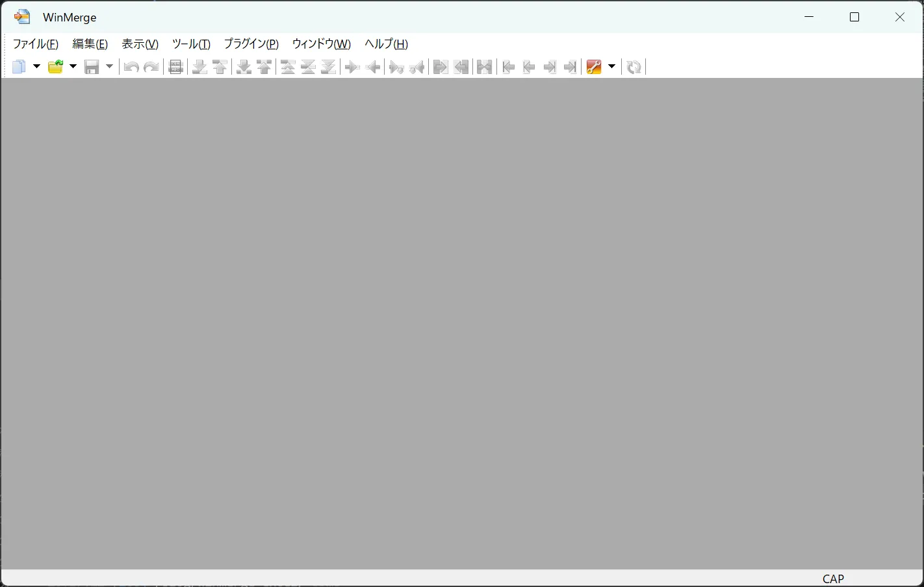Close the WinMerge window

[900, 17]
